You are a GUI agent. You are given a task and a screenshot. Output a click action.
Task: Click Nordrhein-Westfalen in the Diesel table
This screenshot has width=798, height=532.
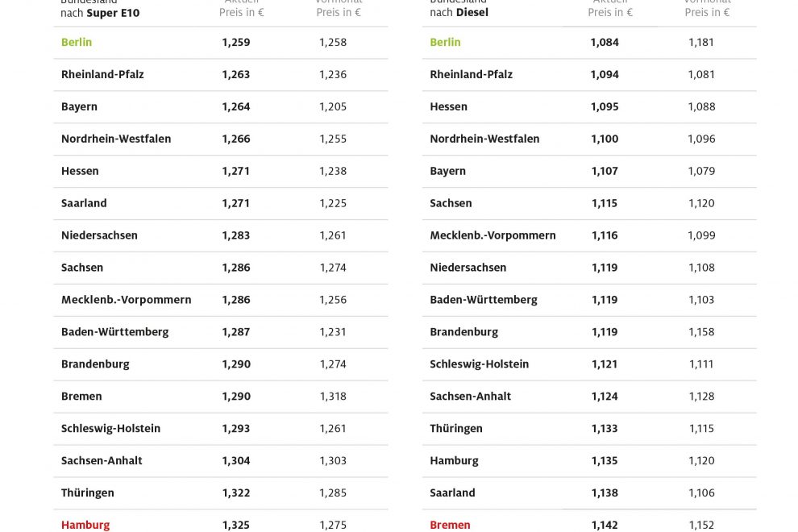click(484, 139)
